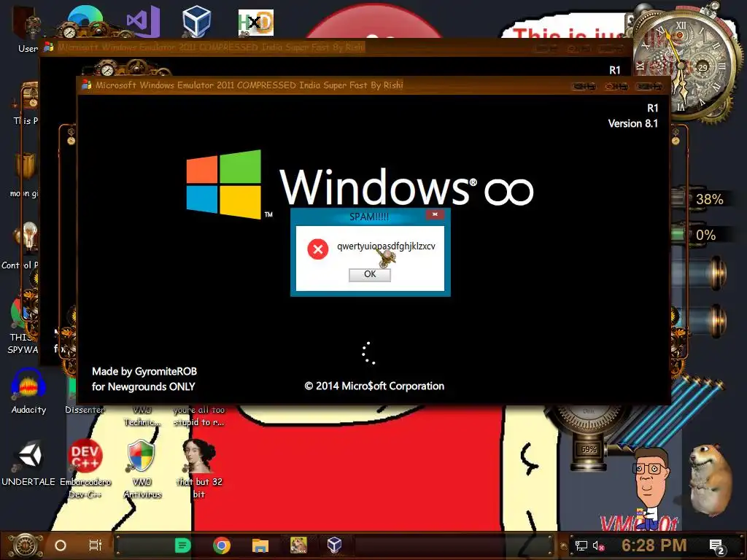Viewport: 747px width, 560px height.
Task: Open the VMO Antivirus shield icon
Action: (142, 469)
